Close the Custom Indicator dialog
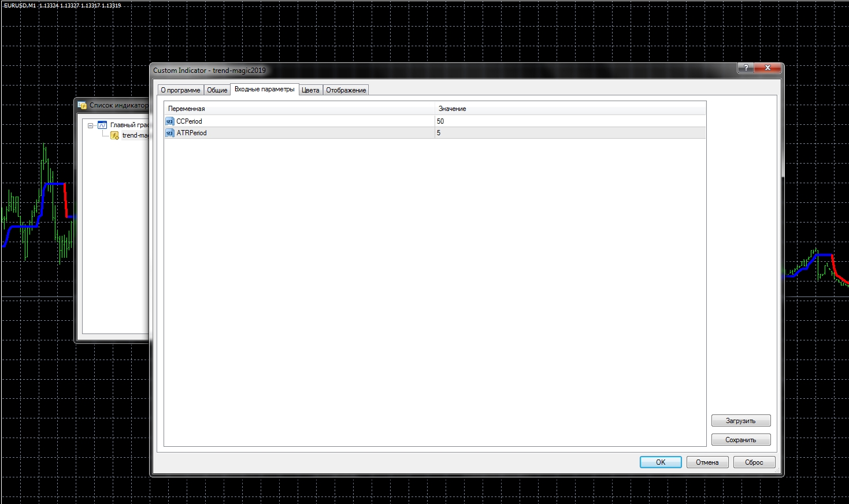 tap(768, 68)
